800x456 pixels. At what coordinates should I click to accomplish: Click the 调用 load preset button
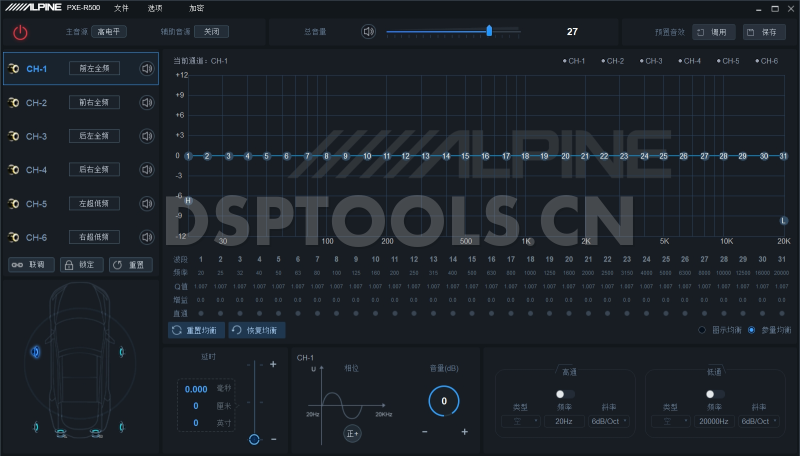coord(714,32)
